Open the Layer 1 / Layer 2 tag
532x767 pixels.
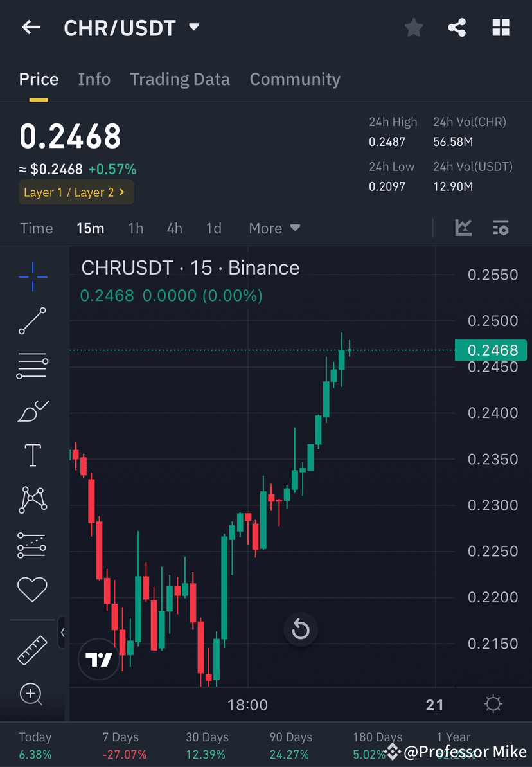76,192
